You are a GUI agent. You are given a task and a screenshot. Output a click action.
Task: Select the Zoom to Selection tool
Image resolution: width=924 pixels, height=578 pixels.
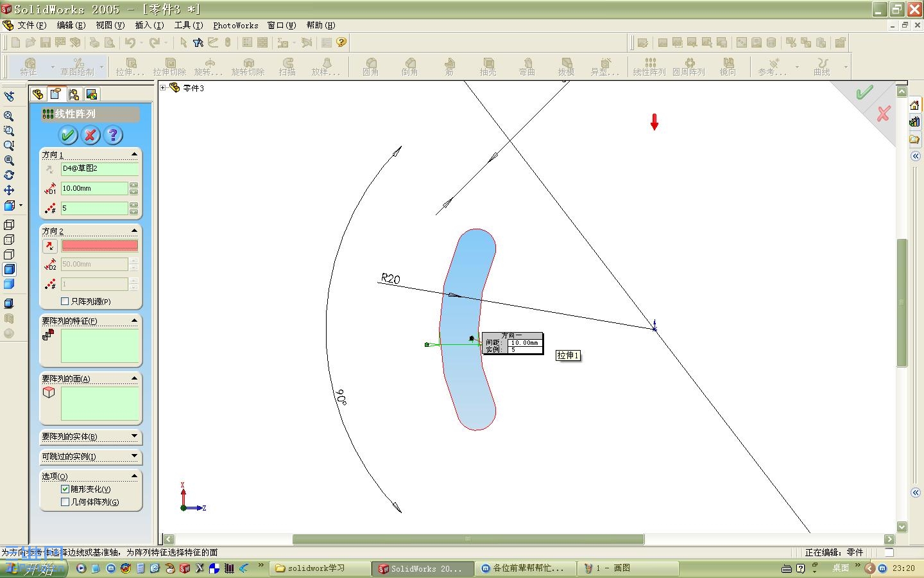tap(9, 161)
